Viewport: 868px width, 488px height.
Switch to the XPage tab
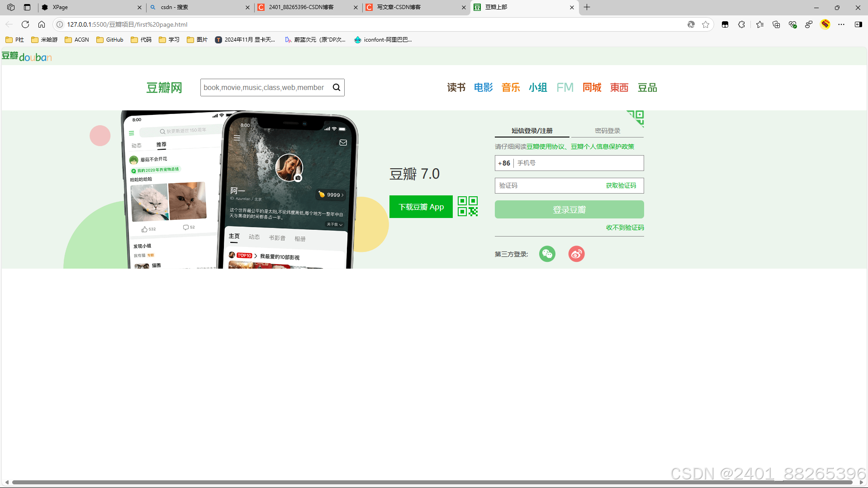click(x=90, y=7)
